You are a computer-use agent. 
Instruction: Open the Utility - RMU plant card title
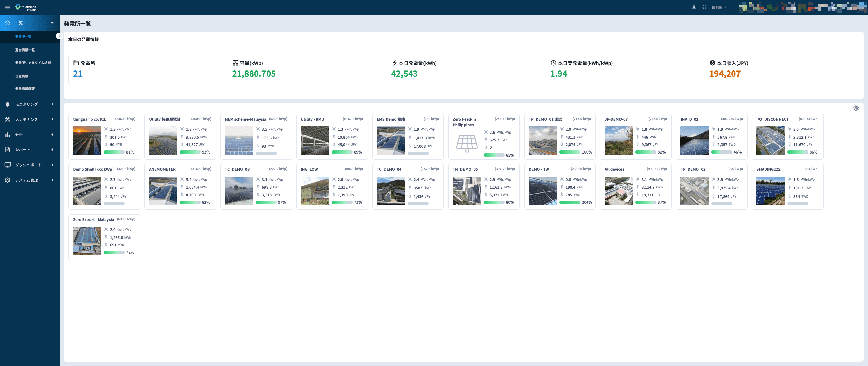pos(312,119)
